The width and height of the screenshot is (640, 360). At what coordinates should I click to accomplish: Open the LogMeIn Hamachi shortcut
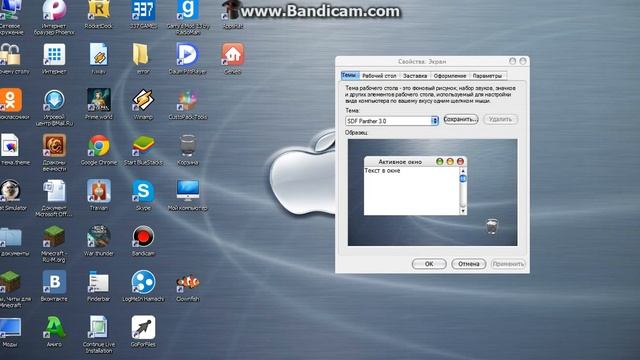tap(143, 282)
